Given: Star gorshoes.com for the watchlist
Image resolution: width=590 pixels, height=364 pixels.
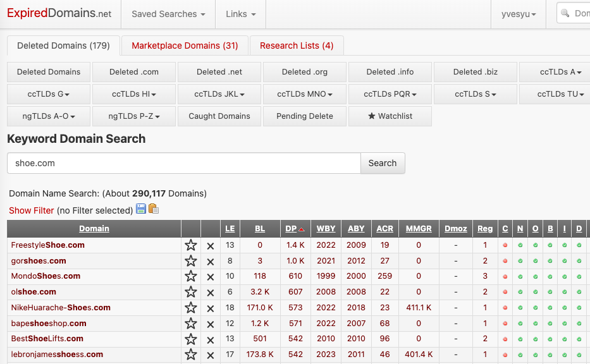Looking at the screenshot, I should [191, 261].
